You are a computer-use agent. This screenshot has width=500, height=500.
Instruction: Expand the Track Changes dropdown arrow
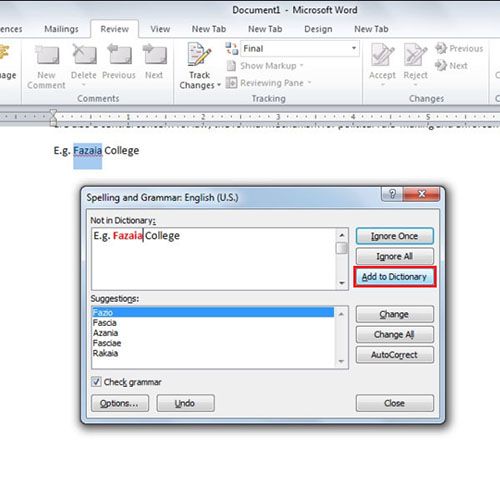point(219,85)
